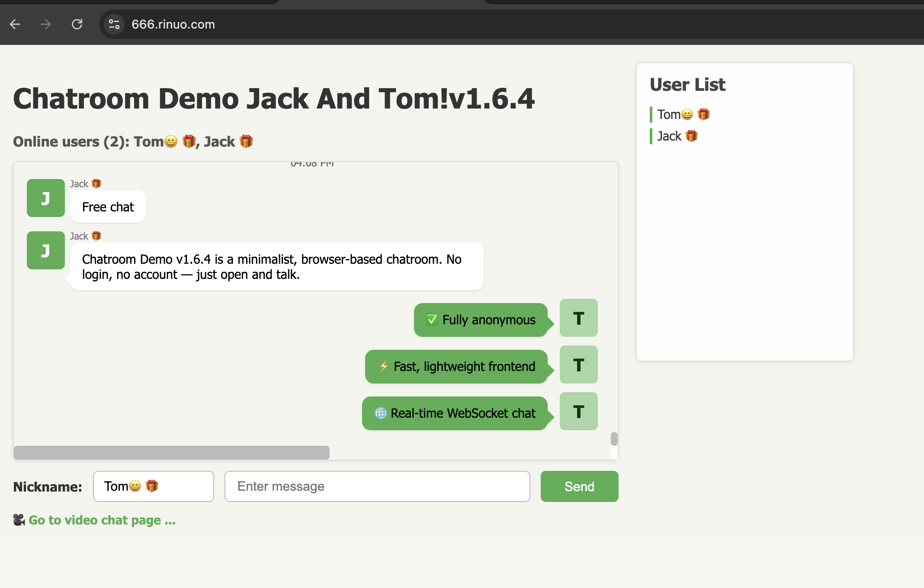Screen dimensions: 924x588
Task: Click the gift icon next to Jack in the User List
Action: tap(692, 136)
